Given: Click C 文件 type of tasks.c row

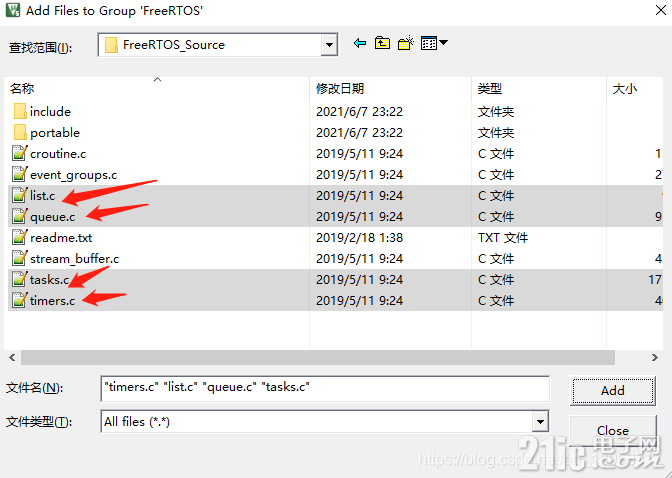Looking at the screenshot, I should click(495, 280).
